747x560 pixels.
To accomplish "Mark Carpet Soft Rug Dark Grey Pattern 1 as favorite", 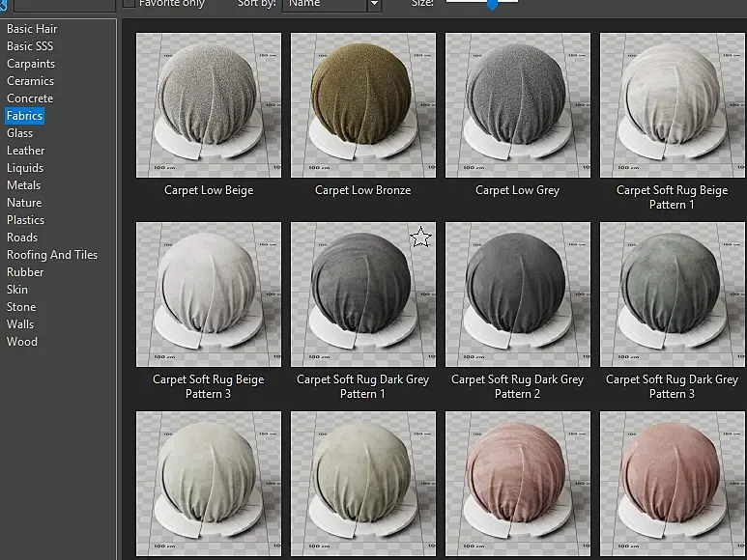I will 420,237.
